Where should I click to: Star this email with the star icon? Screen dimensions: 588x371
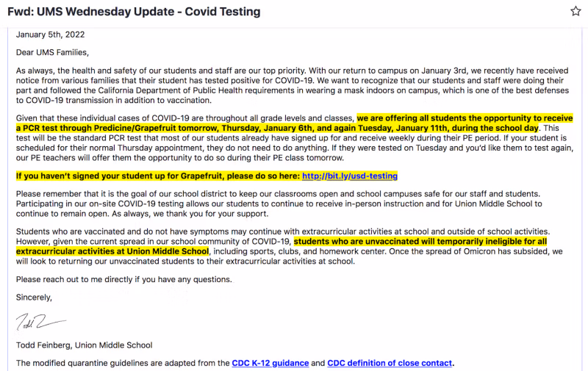[x=576, y=11]
